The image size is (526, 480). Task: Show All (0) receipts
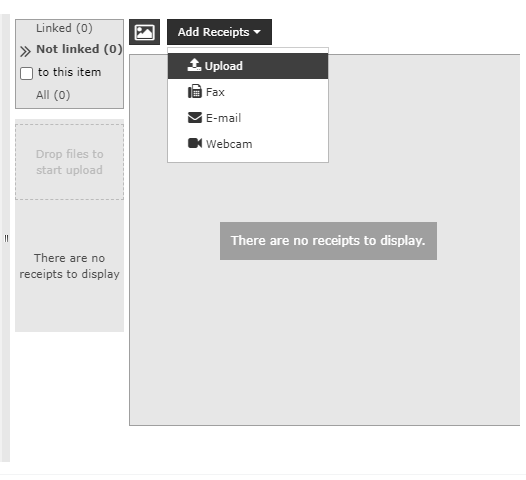[x=53, y=95]
